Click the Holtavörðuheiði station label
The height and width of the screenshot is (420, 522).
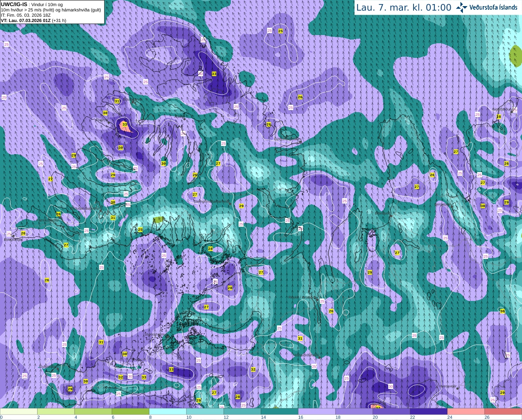coord(305,355)
